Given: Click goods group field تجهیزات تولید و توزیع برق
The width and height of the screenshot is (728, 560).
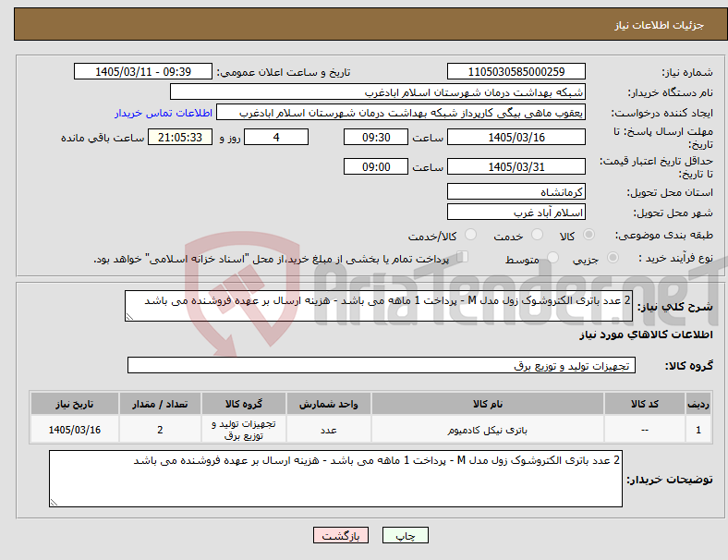Looking at the screenshot, I should click(382, 365).
